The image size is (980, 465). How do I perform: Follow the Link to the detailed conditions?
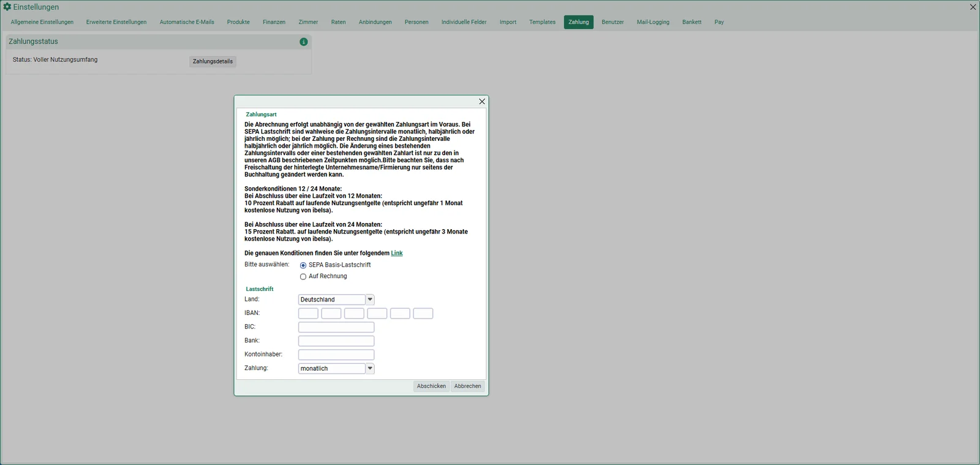(397, 253)
